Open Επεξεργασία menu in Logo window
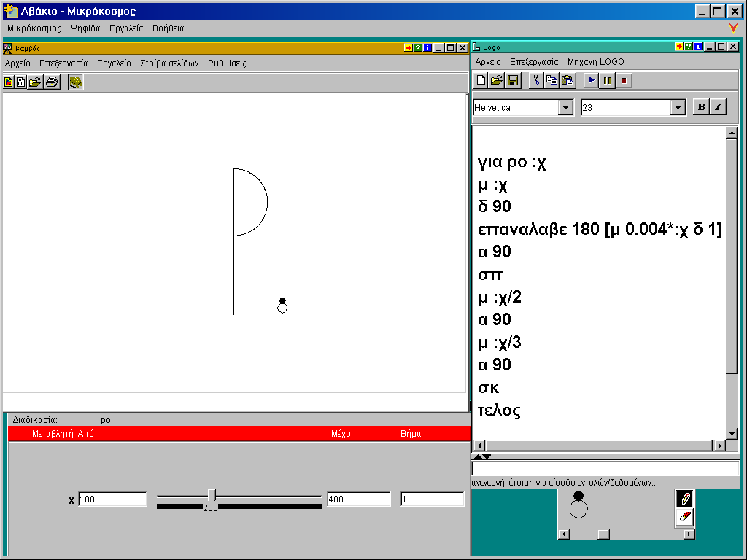Image resolution: width=747 pixels, height=560 pixels. pyautogui.click(x=534, y=61)
